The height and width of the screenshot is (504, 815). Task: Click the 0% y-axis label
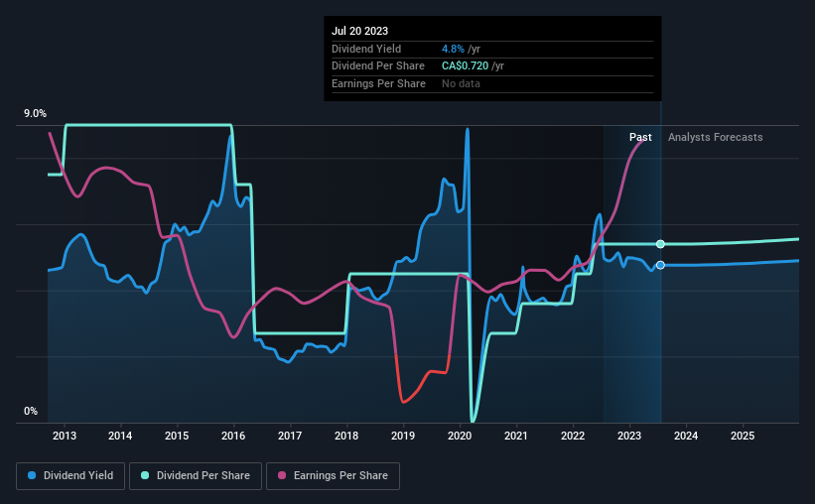[31, 412]
